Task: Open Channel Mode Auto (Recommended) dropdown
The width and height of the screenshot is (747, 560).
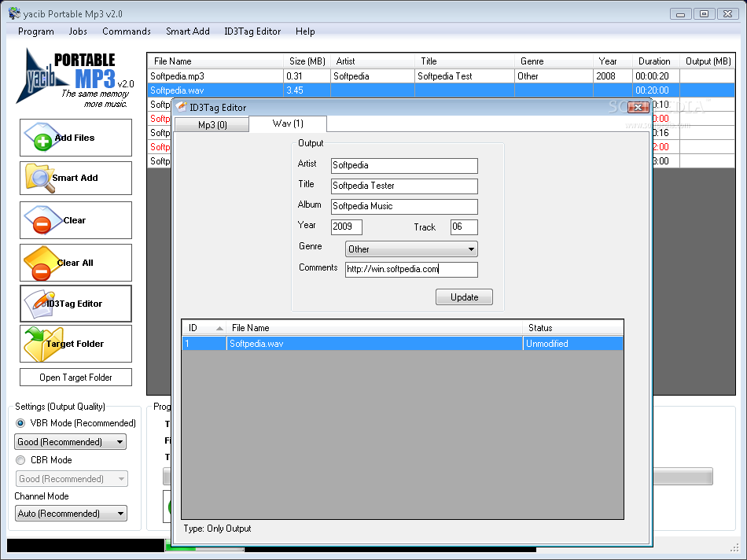Action: pos(71,514)
